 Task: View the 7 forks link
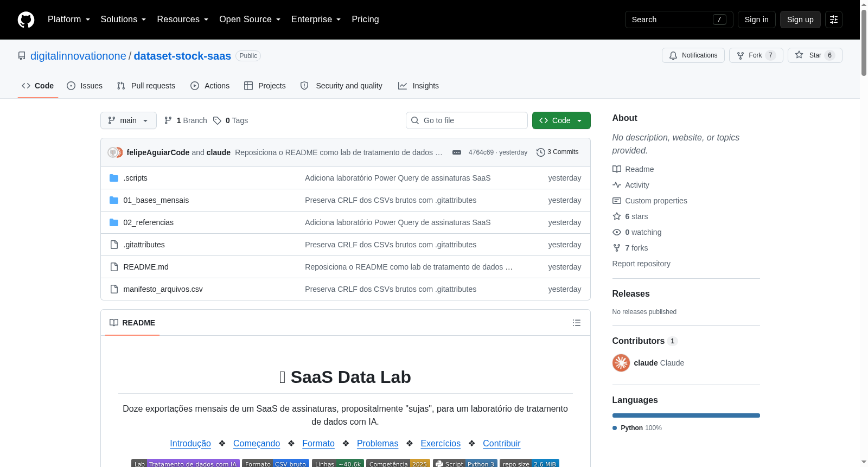[x=630, y=248]
